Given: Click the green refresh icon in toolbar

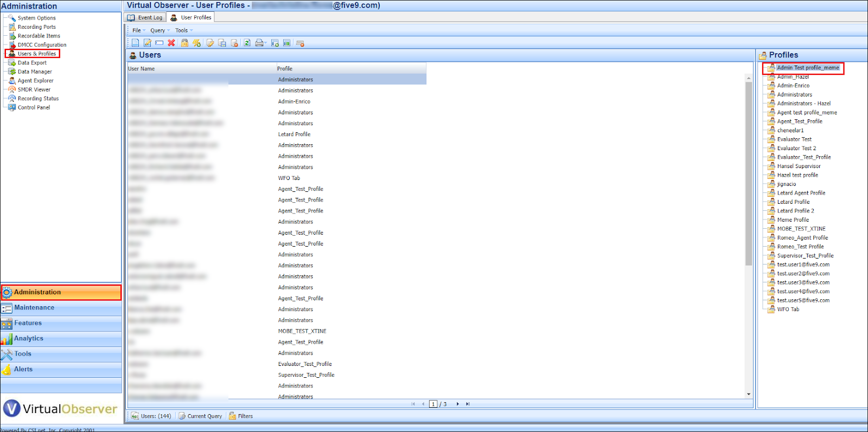Looking at the screenshot, I should coord(247,43).
